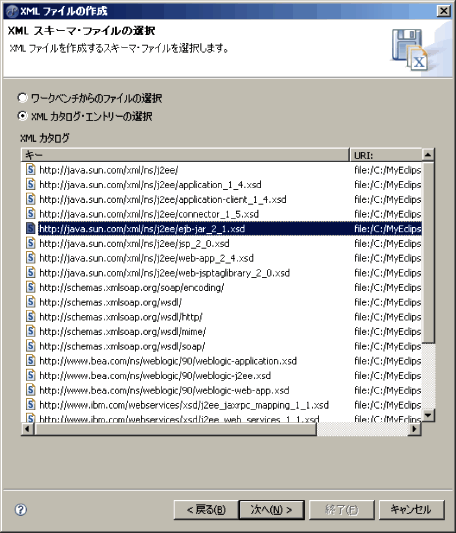Sort by キー column header
This screenshot has width=456, height=533.
(185, 155)
